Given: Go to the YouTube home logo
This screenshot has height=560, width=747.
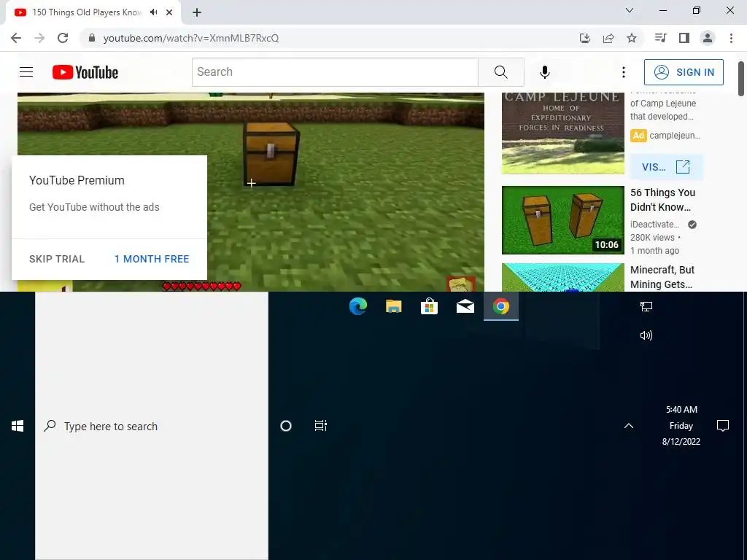Looking at the screenshot, I should (85, 72).
